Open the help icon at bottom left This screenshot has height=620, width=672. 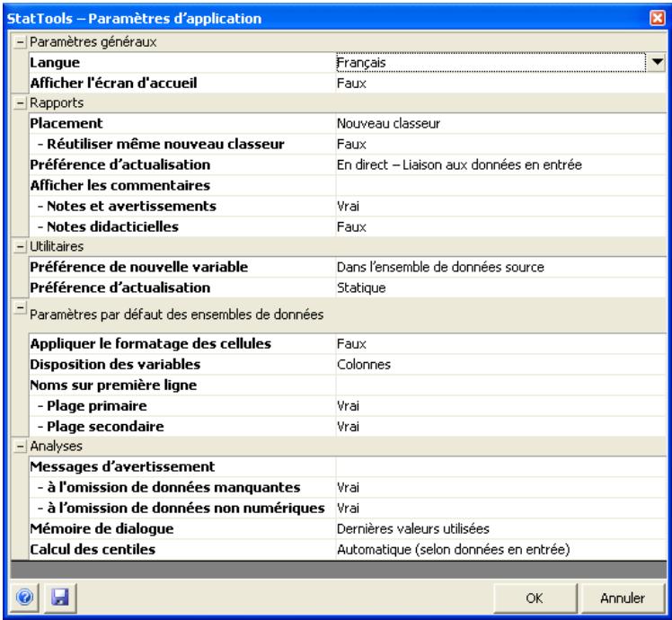click(25, 597)
